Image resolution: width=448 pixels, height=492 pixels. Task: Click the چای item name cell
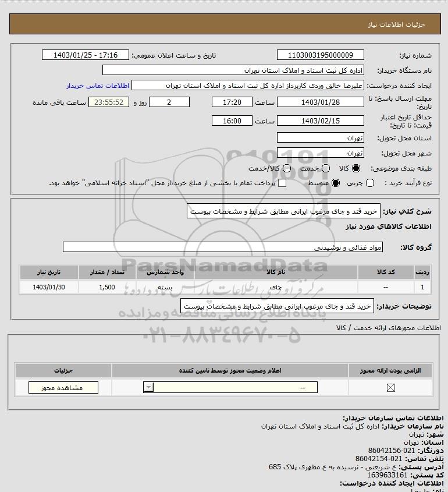[276, 287]
